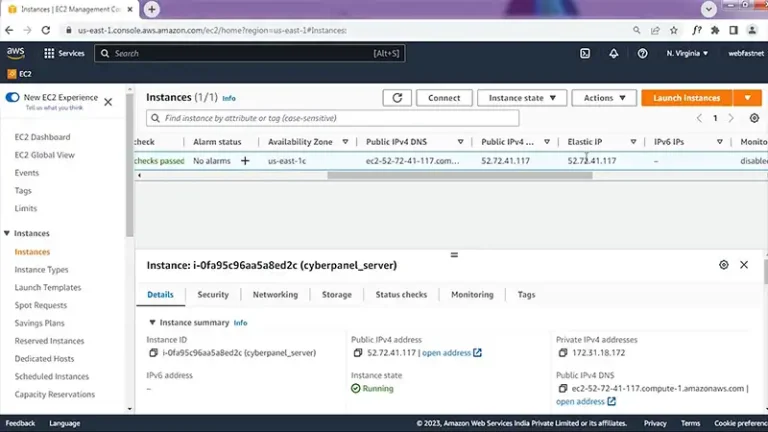This screenshot has height=432, width=768.
Task: Go back in the browser
Action: pyautogui.click(x=9, y=30)
